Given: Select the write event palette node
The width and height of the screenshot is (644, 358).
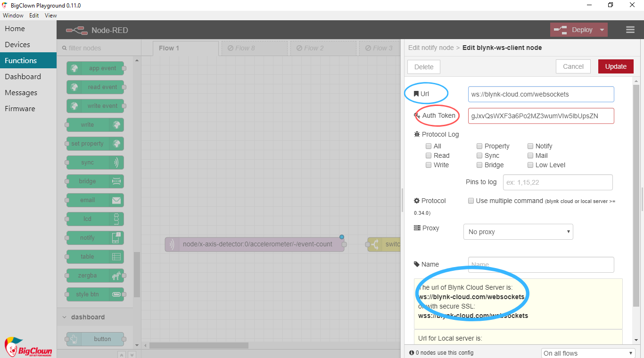Looking at the screenshot, I should coord(95,106).
